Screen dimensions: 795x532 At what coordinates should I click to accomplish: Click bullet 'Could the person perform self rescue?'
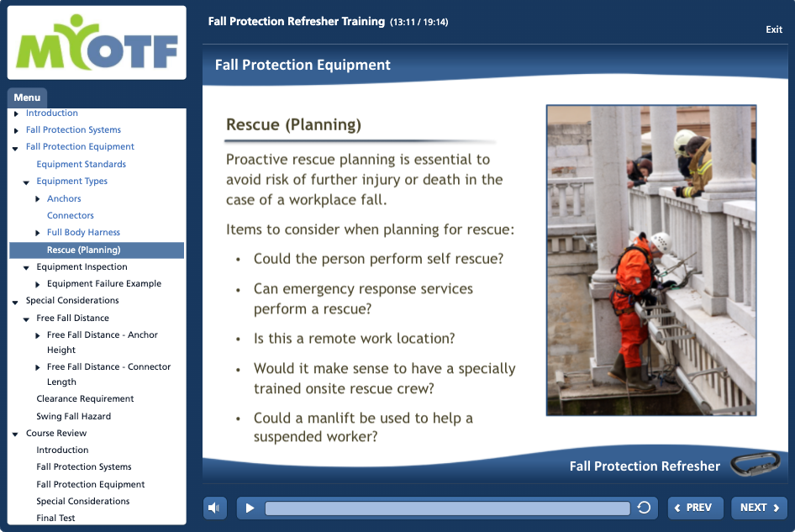379,259
